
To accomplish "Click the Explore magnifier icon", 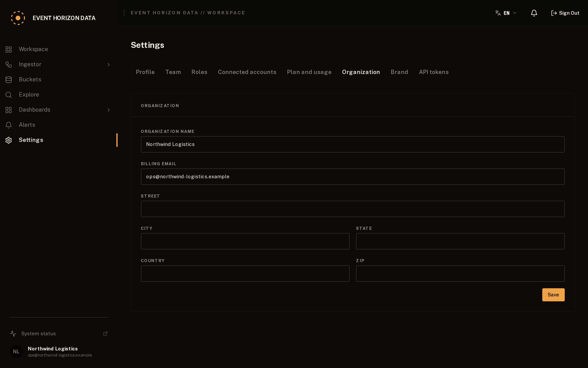I will (x=9, y=95).
